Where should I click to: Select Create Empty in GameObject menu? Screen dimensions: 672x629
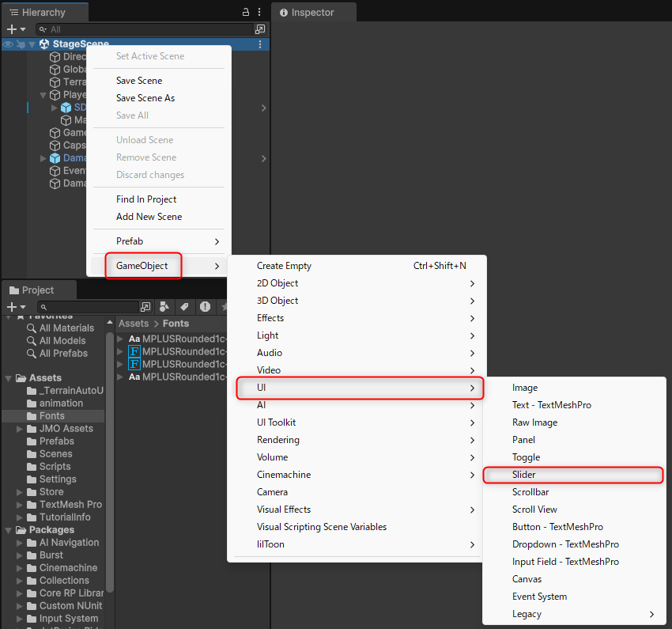click(284, 266)
